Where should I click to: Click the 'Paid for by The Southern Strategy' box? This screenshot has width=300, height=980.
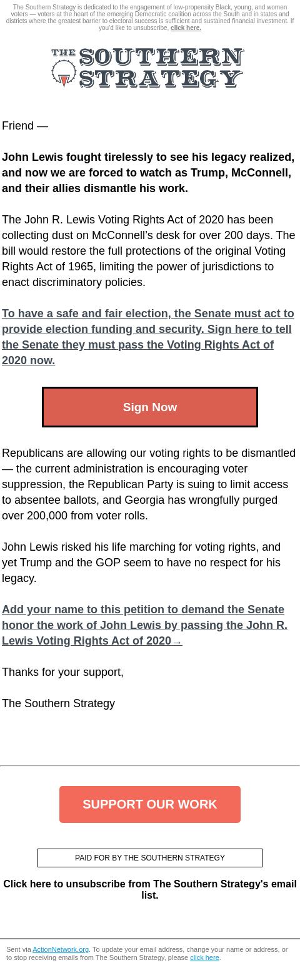[150, 858]
